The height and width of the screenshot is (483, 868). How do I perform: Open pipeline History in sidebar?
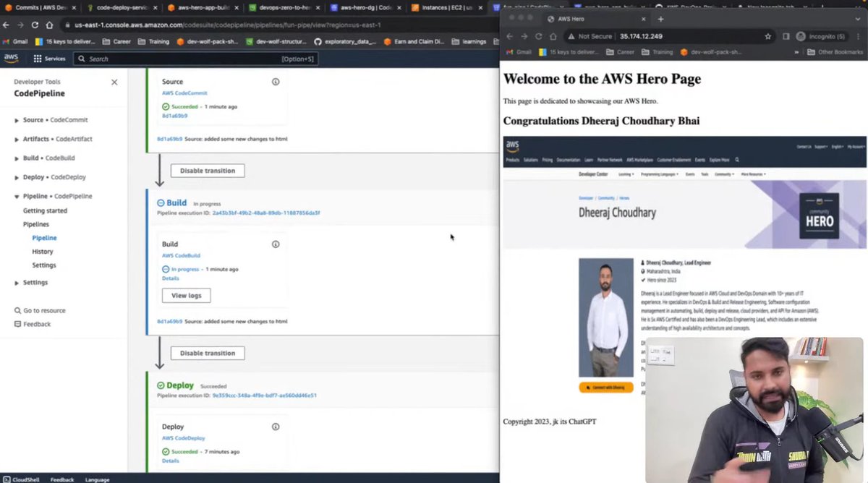pyautogui.click(x=43, y=252)
